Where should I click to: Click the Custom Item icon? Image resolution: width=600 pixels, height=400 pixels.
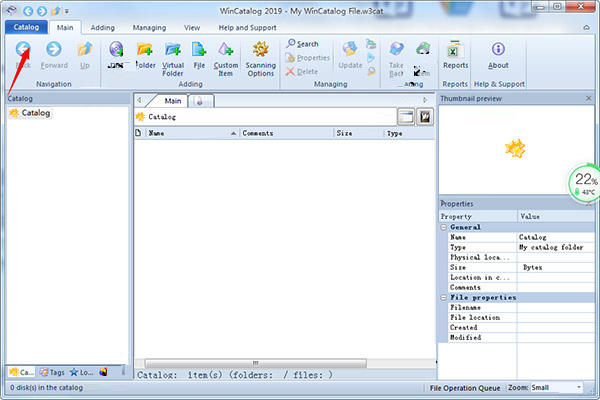[226, 50]
